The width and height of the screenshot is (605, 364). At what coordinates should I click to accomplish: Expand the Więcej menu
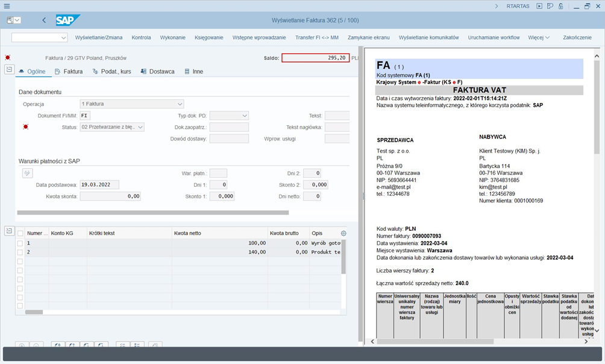(x=539, y=37)
